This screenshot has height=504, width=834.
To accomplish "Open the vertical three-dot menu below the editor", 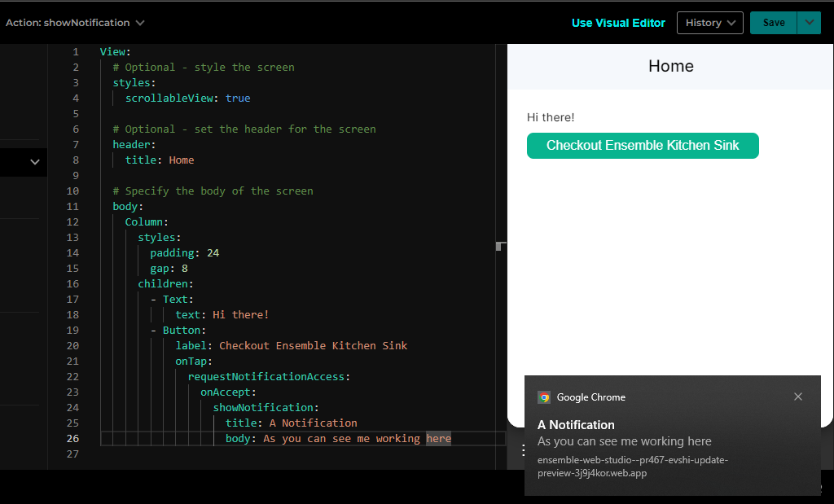I will (522, 449).
